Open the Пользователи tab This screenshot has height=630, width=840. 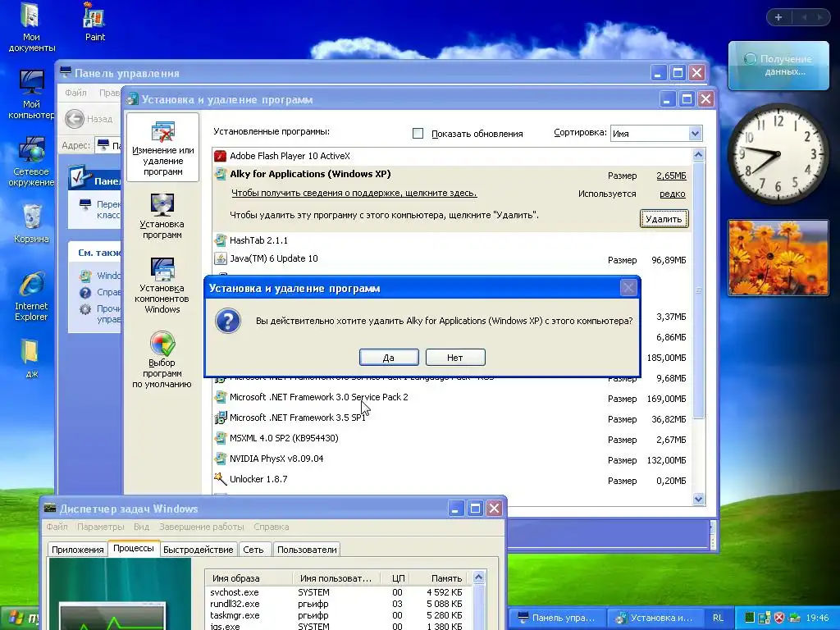[x=307, y=550]
